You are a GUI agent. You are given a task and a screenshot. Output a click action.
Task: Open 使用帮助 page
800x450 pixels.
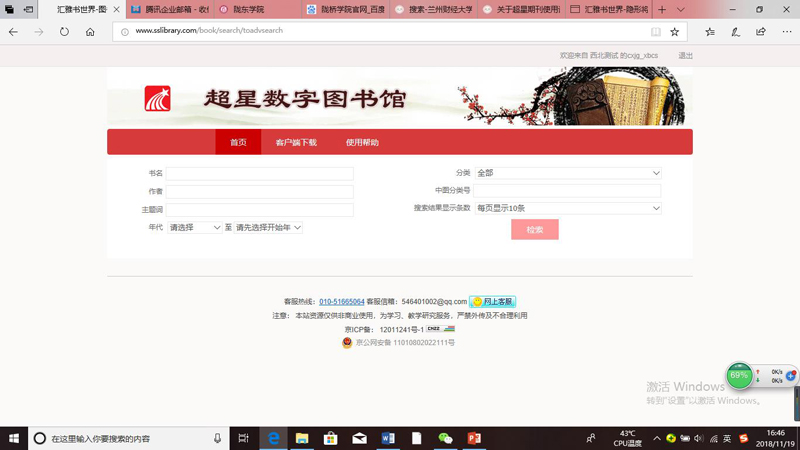click(x=362, y=142)
